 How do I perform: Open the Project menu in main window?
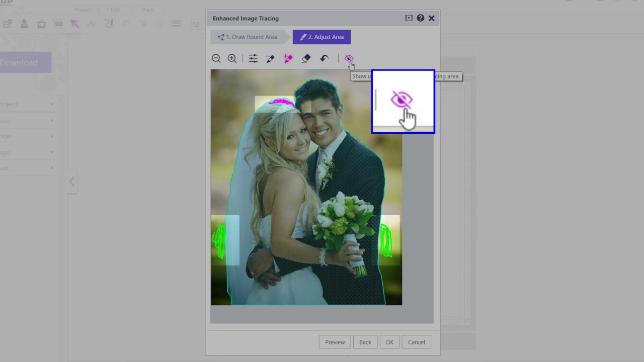[x=83, y=10]
